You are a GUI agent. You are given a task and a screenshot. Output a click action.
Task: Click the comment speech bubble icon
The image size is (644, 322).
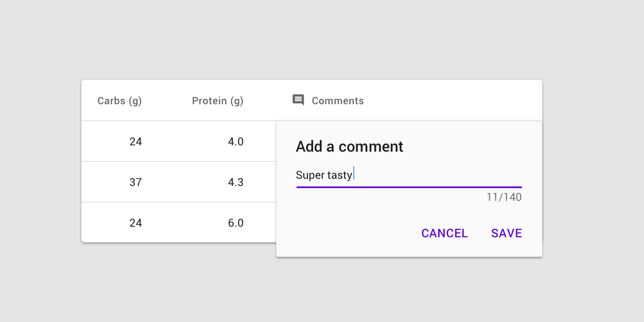coord(298,100)
